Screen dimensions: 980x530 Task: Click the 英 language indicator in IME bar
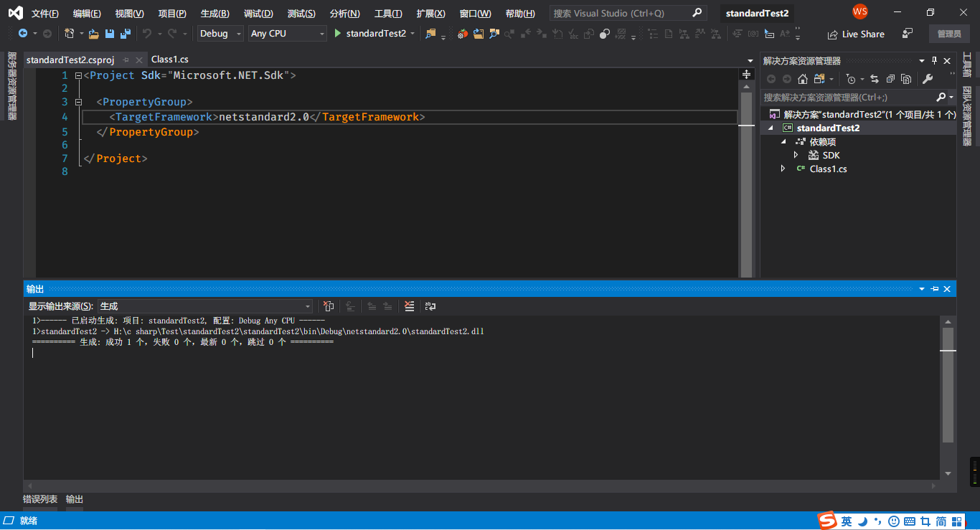tap(847, 521)
